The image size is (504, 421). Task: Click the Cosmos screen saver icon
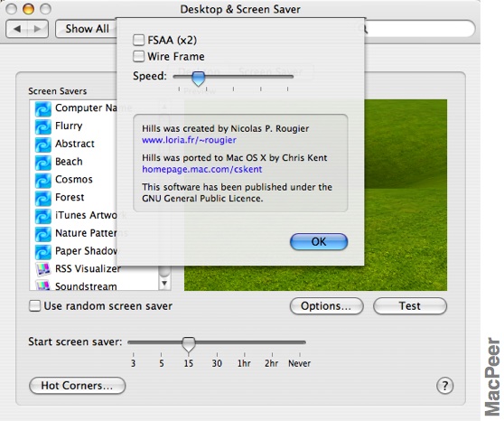point(42,181)
